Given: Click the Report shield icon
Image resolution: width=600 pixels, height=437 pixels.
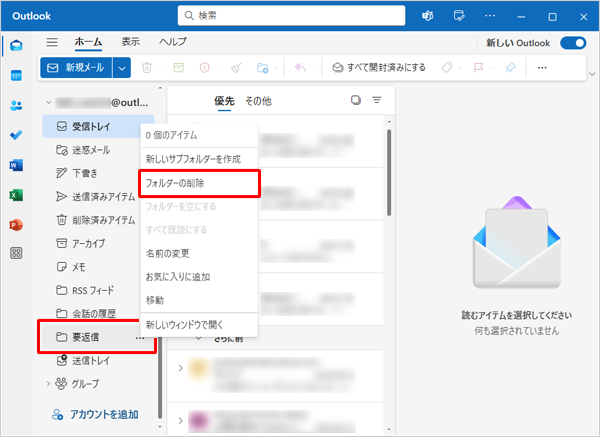Looking at the screenshot, I should (x=205, y=68).
